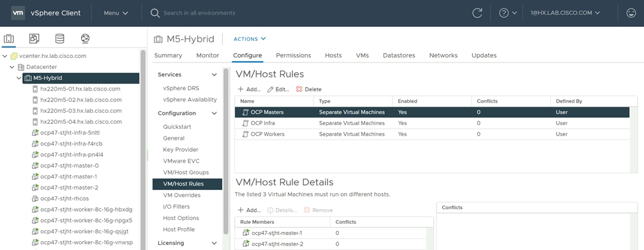Click the refresh icon in the top bar
644x250 pixels.
[477, 13]
